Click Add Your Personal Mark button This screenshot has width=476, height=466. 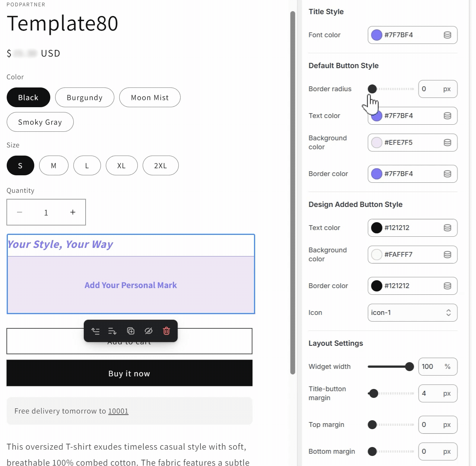(131, 285)
